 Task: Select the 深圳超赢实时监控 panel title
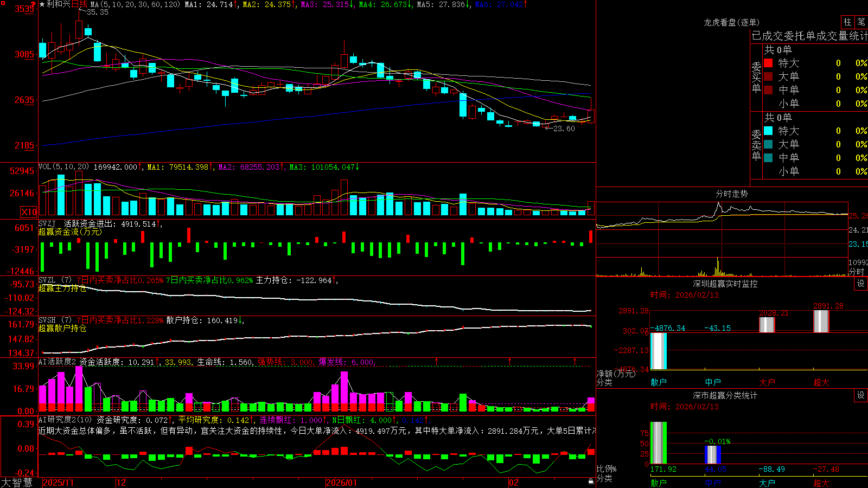725,284
